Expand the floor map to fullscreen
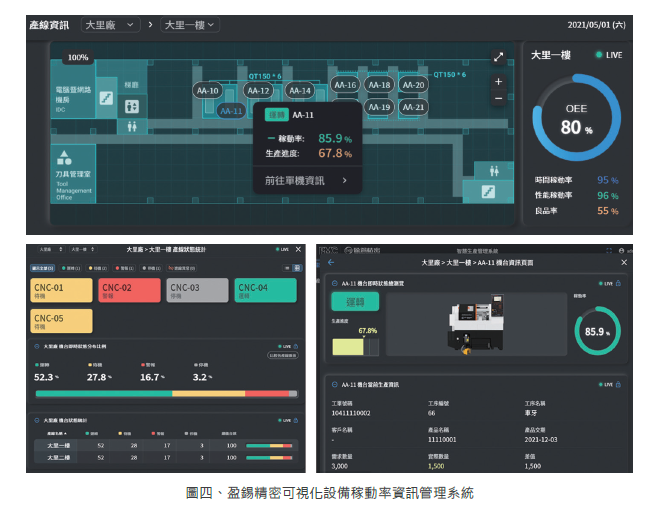Image resolution: width=666 pixels, height=512 pixels. (x=498, y=57)
